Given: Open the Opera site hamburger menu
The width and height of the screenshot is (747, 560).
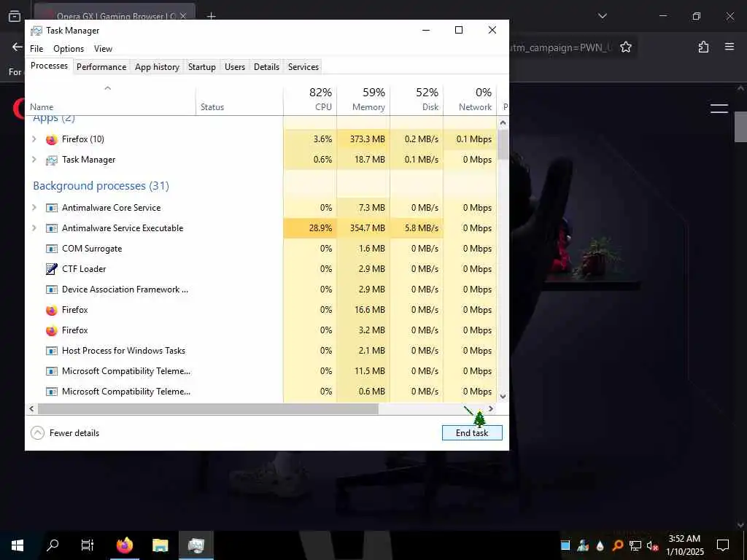Looking at the screenshot, I should [719, 109].
